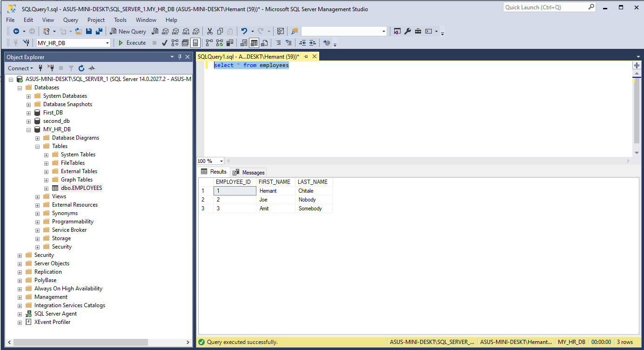644x350 pixels.
Task: Open the XMLA query icon
Action: [x=186, y=31]
